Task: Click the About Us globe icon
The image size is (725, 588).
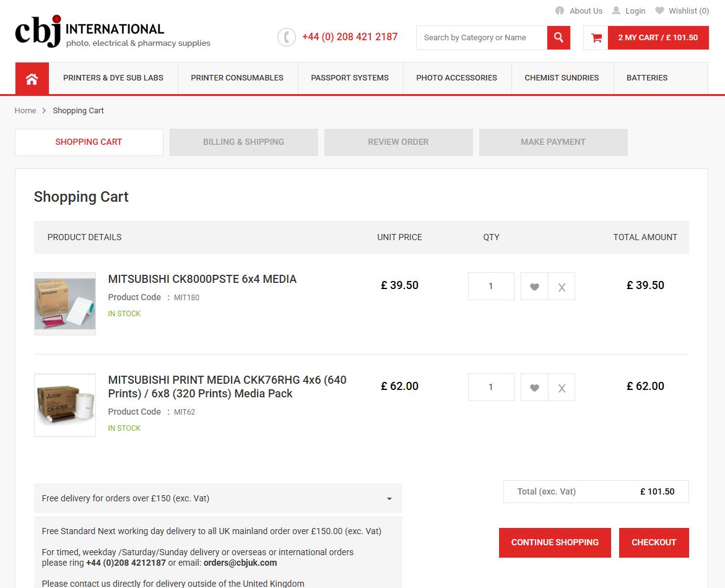Action: coord(559,10)
